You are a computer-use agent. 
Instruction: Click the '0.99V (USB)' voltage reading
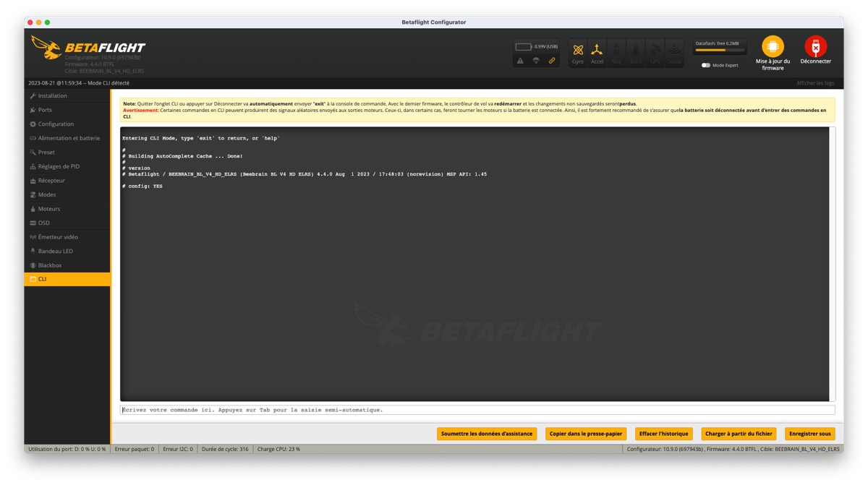click(x=546, y=47)
